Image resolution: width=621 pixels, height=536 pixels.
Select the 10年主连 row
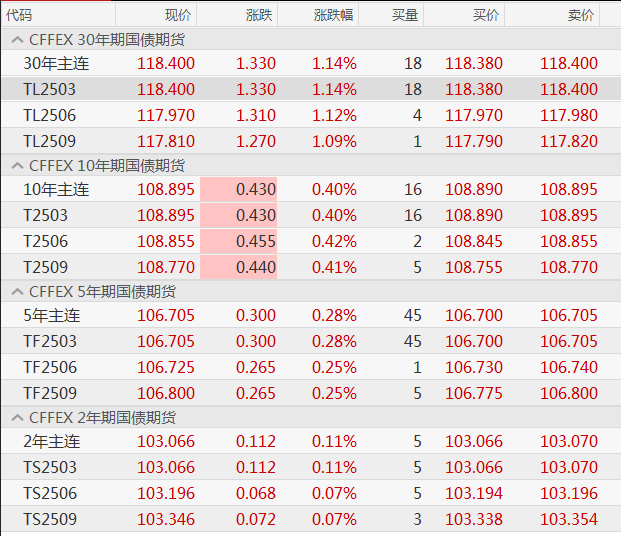click(x=311, y=189)
